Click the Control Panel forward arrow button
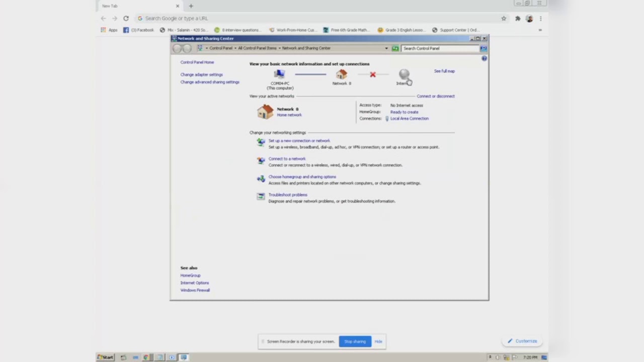The height and width of the screenshot is (362, 644). click(x=187, y=48)
